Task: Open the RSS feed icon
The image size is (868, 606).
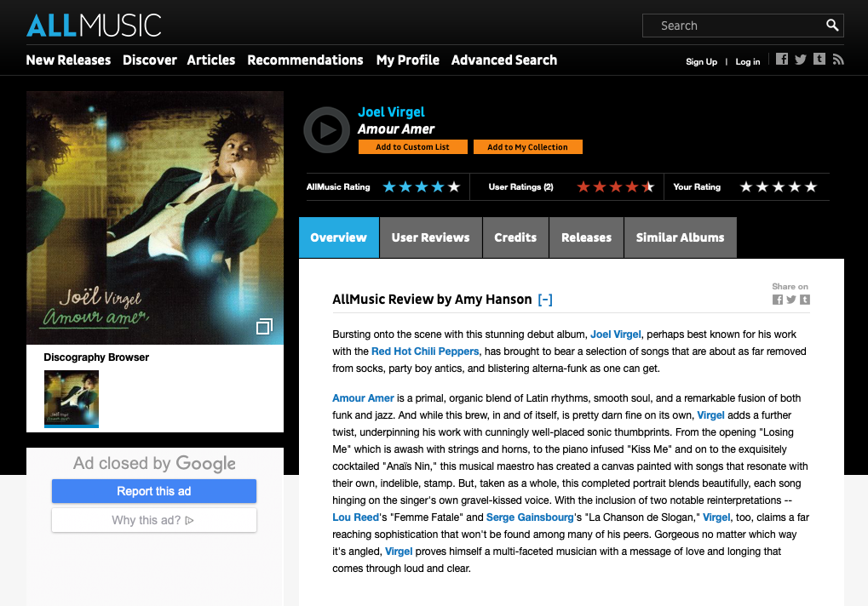Action: coord(838,60)
